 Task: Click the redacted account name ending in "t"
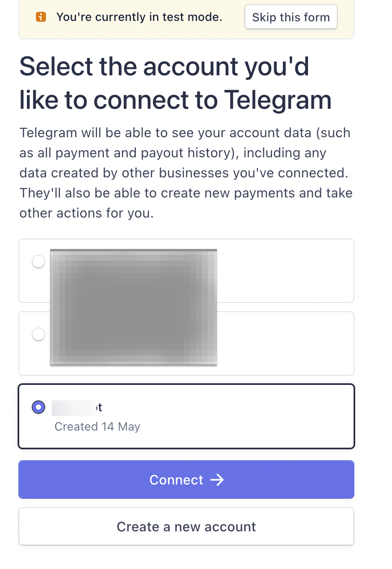tap(77, 408)
